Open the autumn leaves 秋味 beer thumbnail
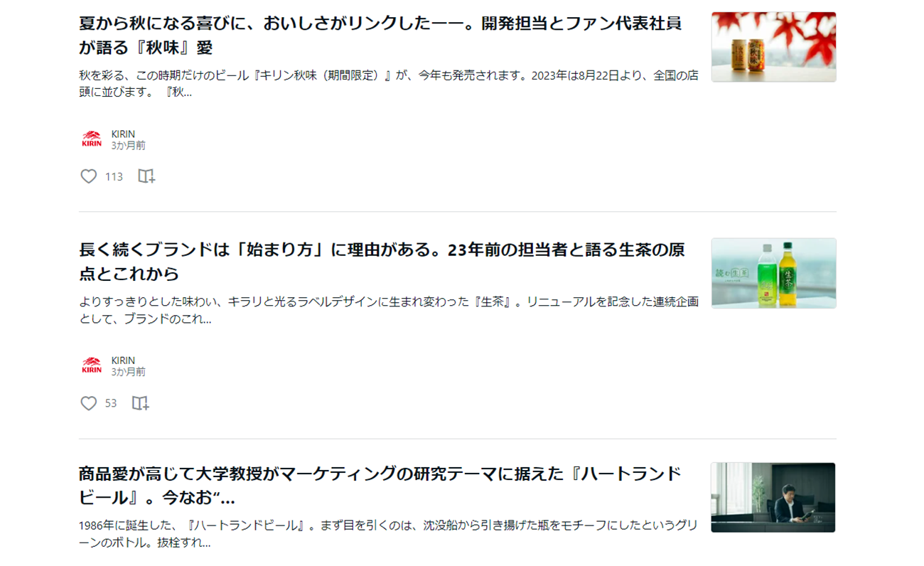Screen dimensions: 924x566 (773, 47)
